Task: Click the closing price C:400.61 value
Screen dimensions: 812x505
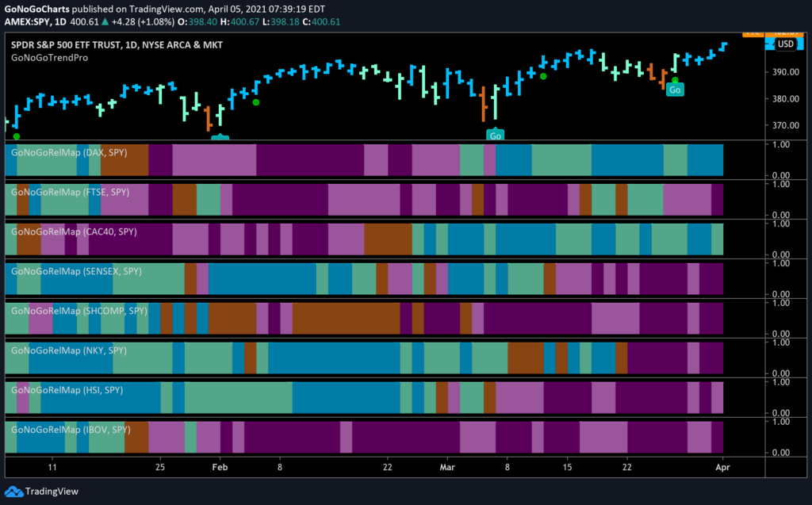Action: [x=321, y=21]
